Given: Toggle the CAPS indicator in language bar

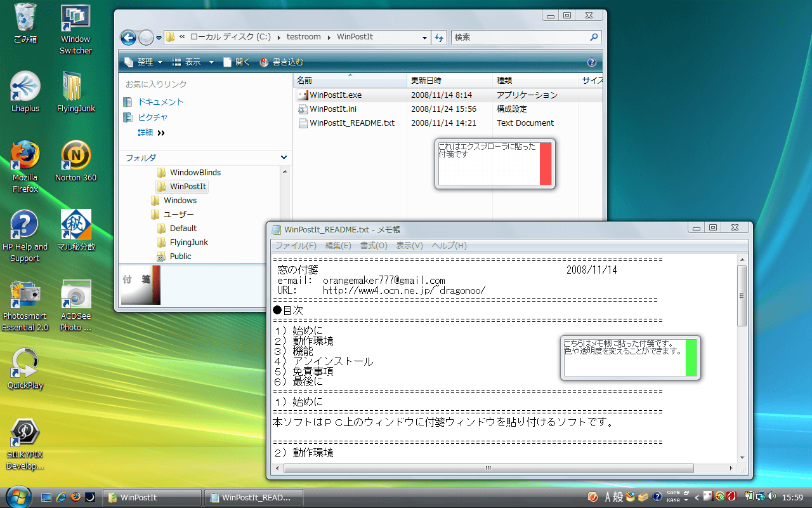Looking at the screenshot, I should [673, 493].
